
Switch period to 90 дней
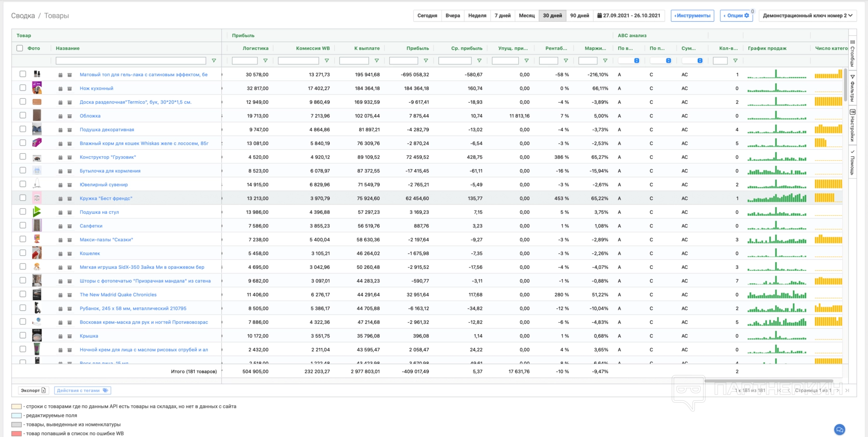tap(579, 15)
